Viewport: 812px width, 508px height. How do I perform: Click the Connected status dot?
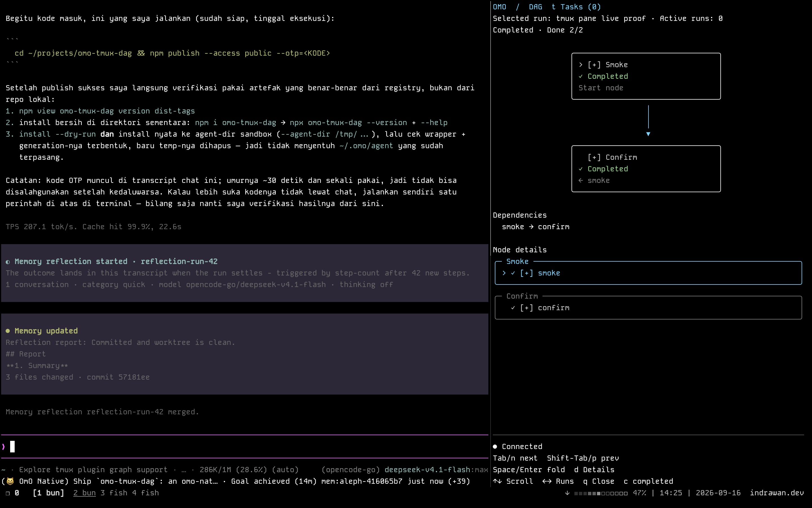495,446
